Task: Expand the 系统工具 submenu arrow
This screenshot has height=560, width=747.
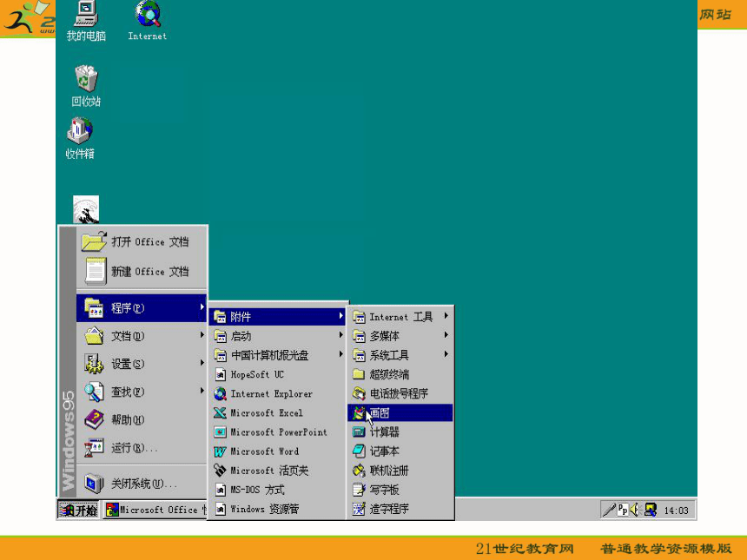Action: 446,354
